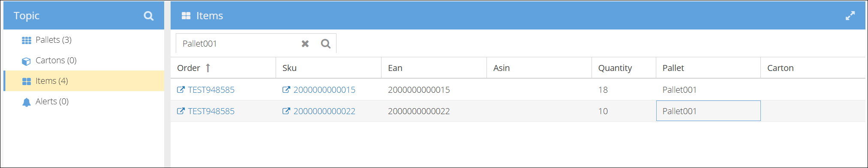Click the Items header grid icon
The image size is (868, 168).
tap(186, 16)
